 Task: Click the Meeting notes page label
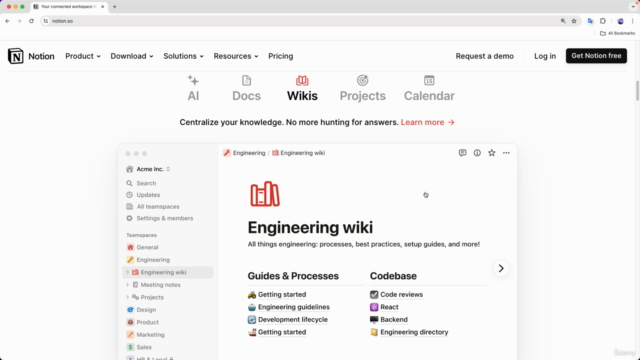click(x=160, y=284)
